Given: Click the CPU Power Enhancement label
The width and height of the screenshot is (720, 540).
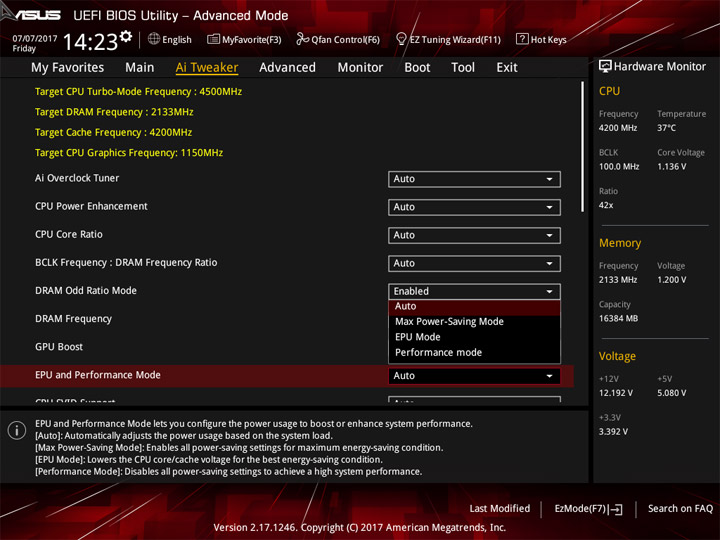Looking at the screenshot, I should (91, 206).
